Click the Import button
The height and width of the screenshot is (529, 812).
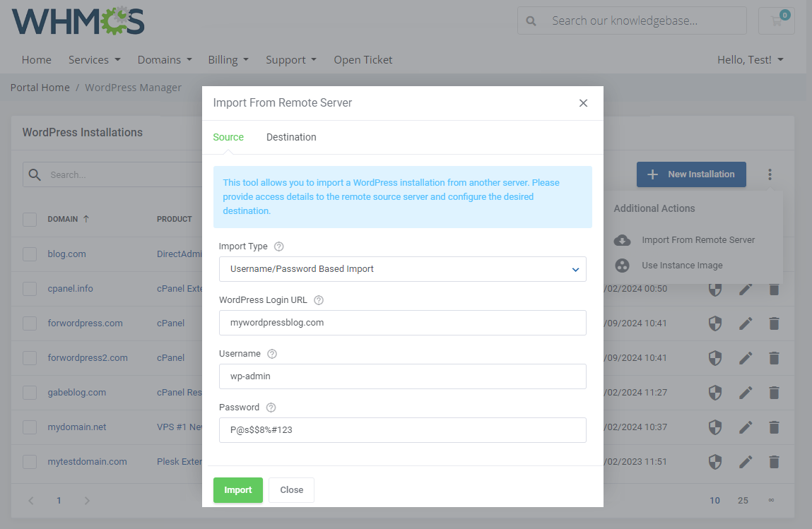[237, 489]
